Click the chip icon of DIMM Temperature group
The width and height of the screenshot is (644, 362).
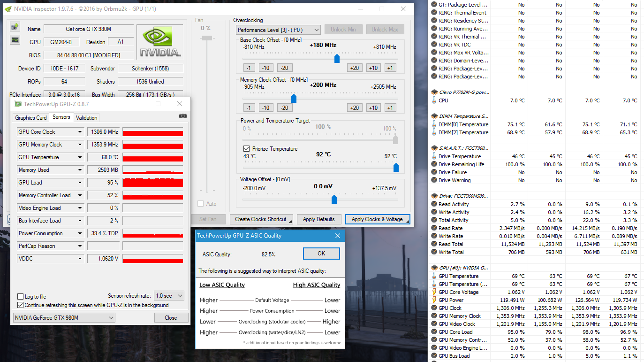(434, 116)
